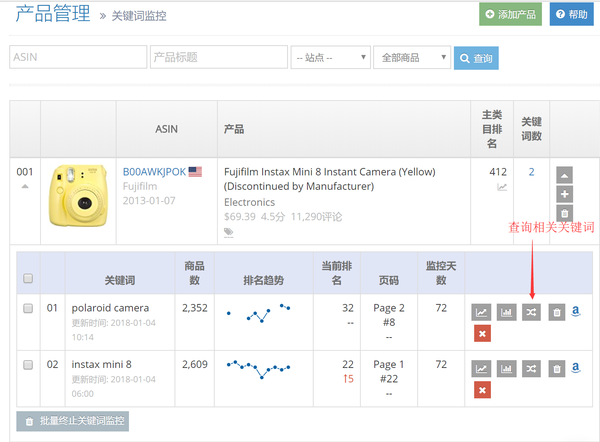This screenshot has height=442, width=600.
Task: Open trend chart for instax mini 8
Action: [x=481, y=369]
